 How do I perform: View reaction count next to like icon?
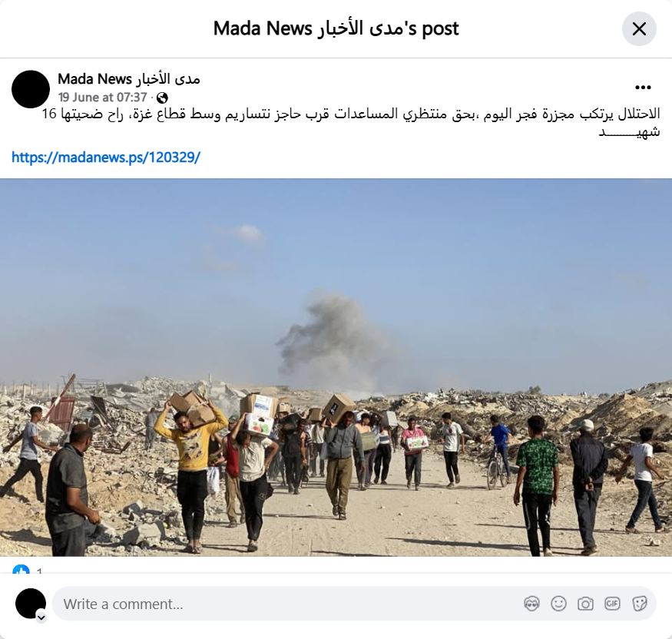coord(39,571)
